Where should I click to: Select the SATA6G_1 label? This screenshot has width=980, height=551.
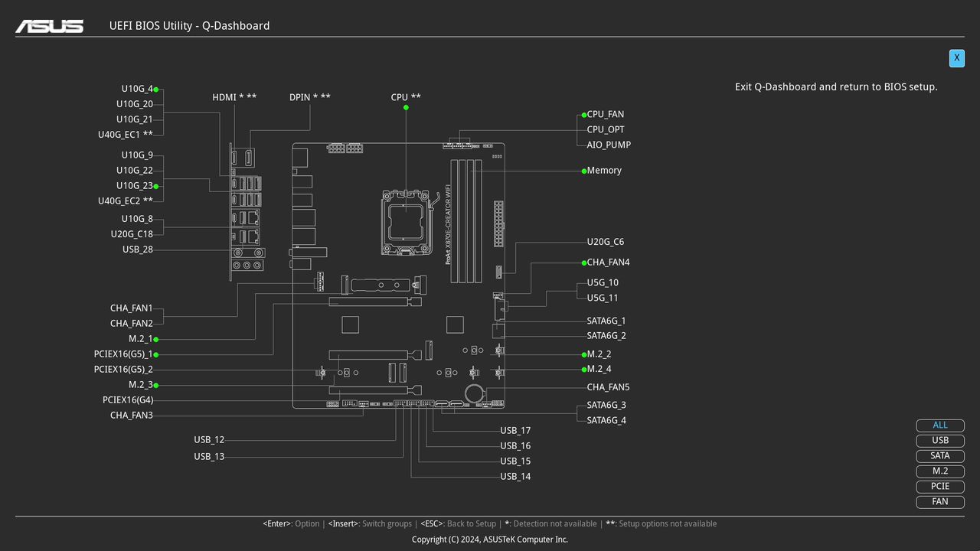pyautogui.click(x=606, y=321)
